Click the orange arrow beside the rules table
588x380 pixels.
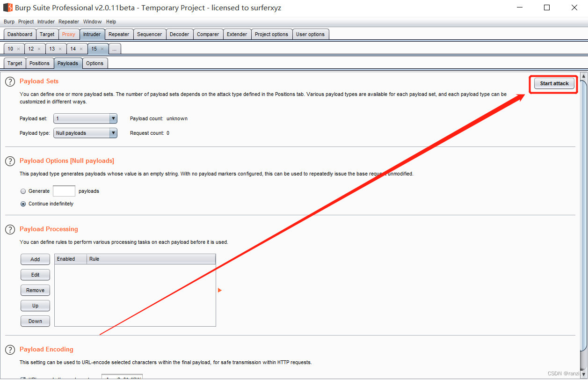coord(220,291)
